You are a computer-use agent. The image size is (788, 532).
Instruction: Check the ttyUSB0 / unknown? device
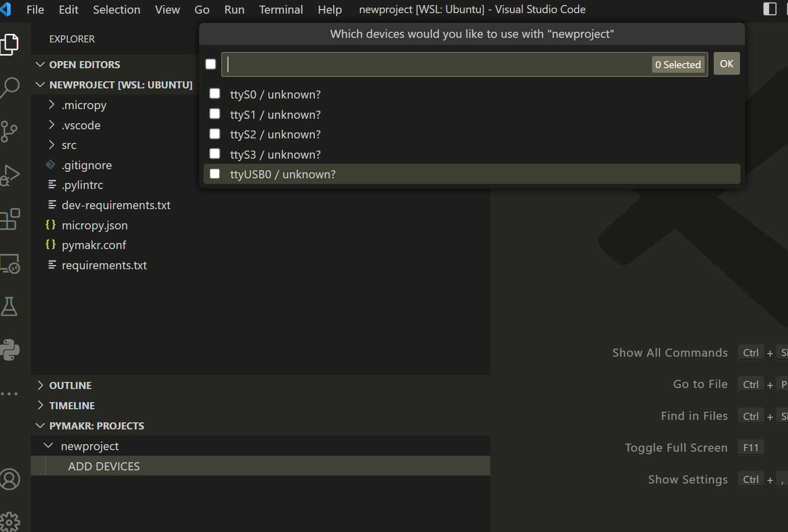pos(215,174)
